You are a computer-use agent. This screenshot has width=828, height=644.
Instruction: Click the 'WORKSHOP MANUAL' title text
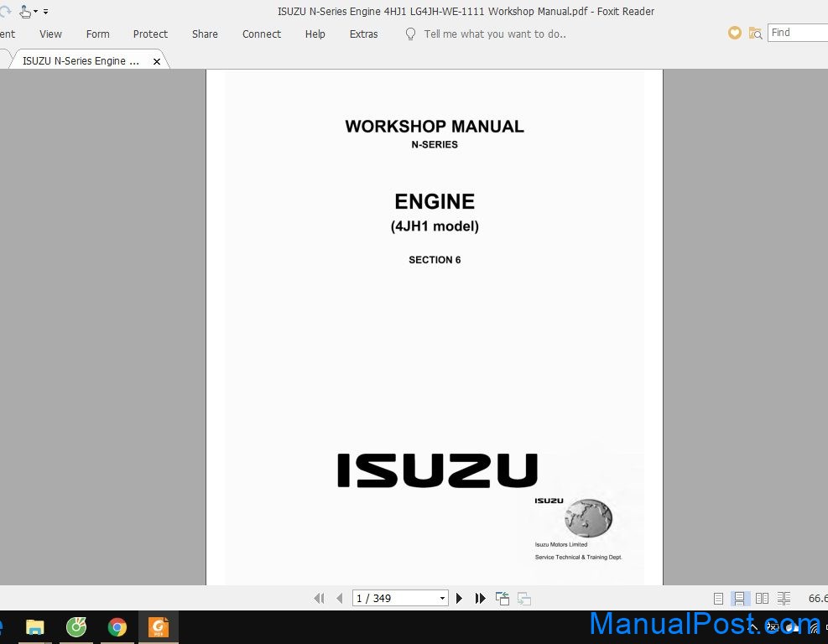tap(435, 126)
